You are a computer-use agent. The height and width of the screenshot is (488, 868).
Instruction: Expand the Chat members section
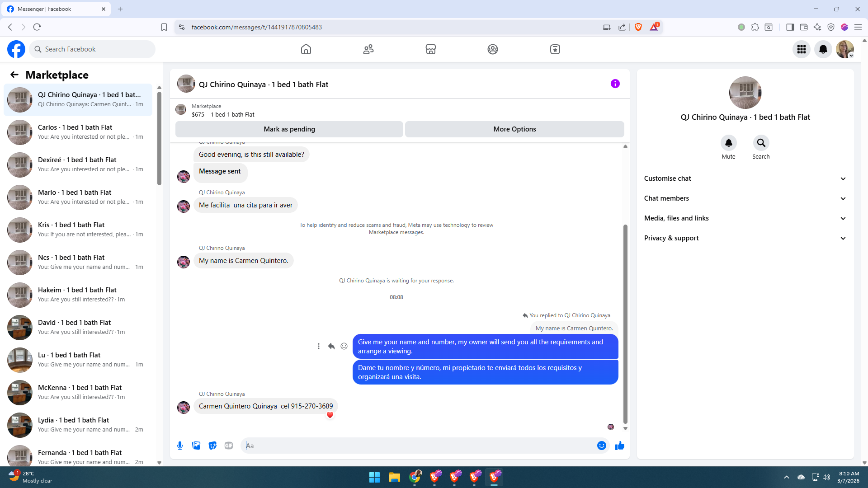pos(745,198)
